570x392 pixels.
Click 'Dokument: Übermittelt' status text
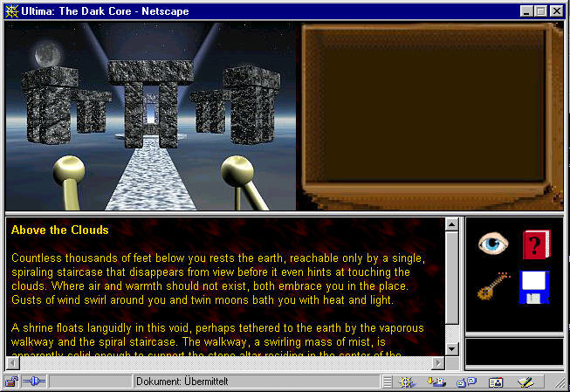182,382
